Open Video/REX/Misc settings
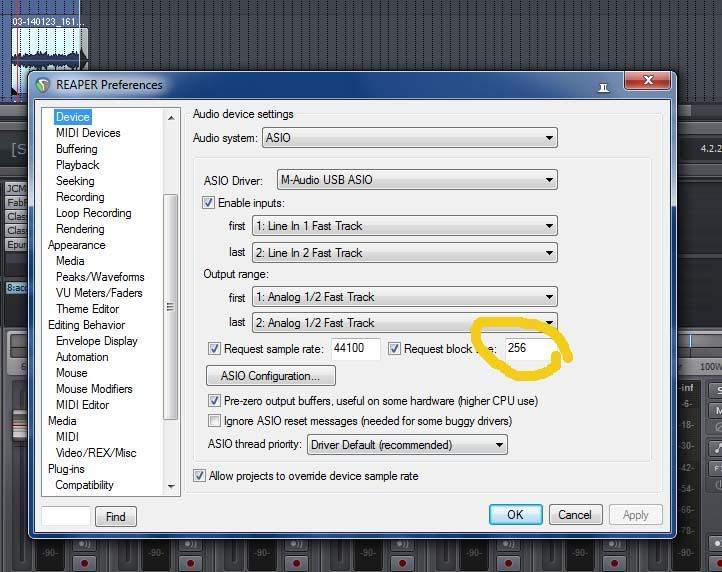 pos(96,453)
